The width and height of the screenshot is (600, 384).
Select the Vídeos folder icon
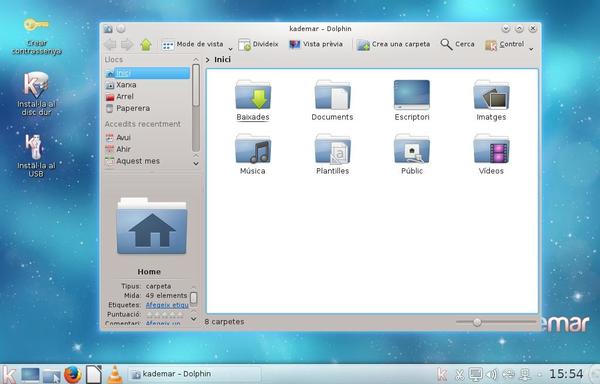point(491,149)
